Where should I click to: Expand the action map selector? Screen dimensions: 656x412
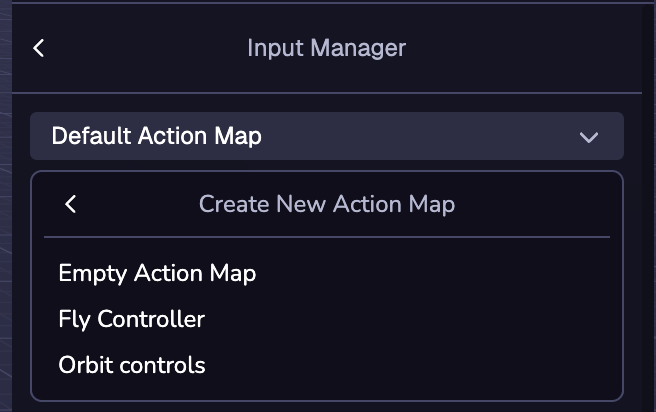coord(326,136)
